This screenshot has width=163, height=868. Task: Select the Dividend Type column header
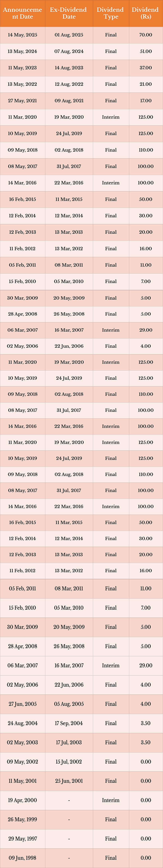click(111, 13)
